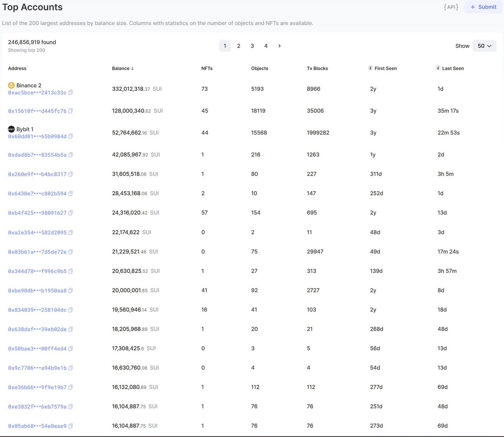Click the Binance logo icon
Image resolution: width=504 pixels, height=437 pixels.
coord(11,85)
